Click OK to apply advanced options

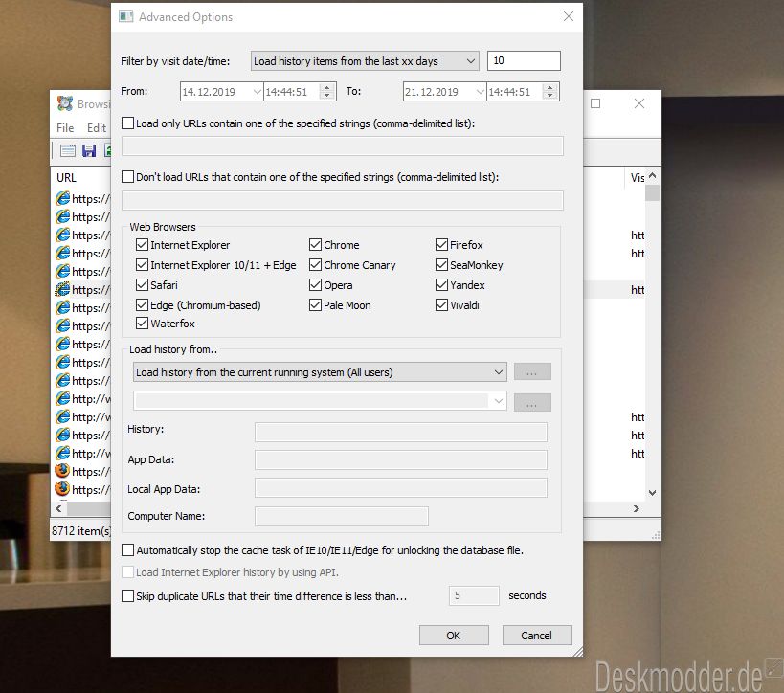(454, 635)
